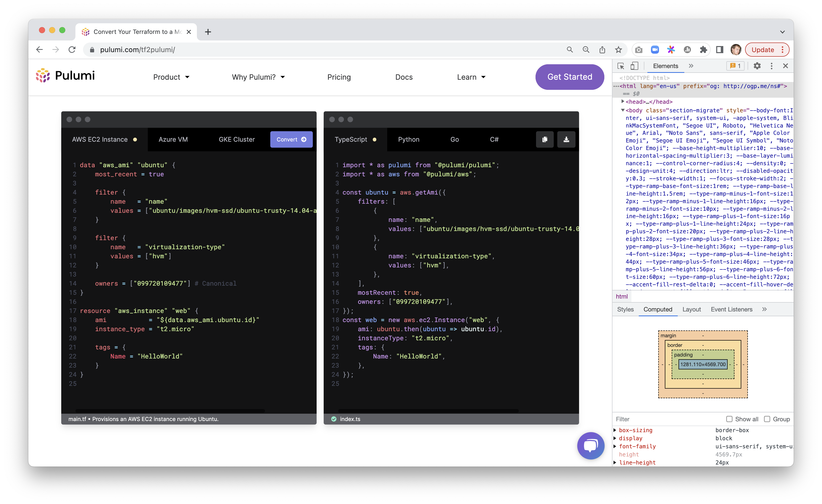Activate DevTools inspect element picker

621,66
